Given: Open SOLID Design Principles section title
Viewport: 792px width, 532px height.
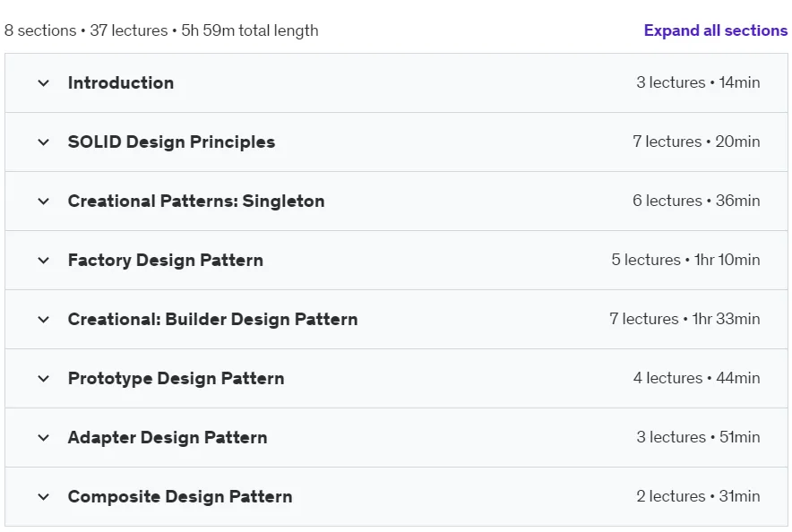Looking at the screenshot, I should 171,142.
